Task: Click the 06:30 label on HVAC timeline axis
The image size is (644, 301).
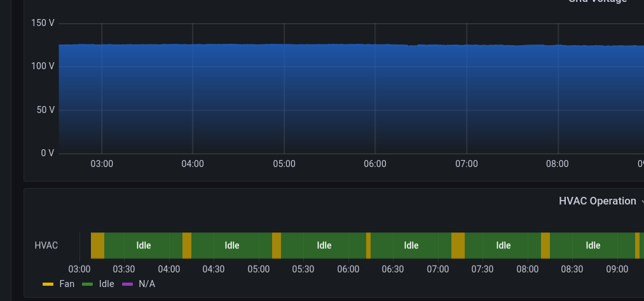Action: pyautogui.click(x=393, y=269)
